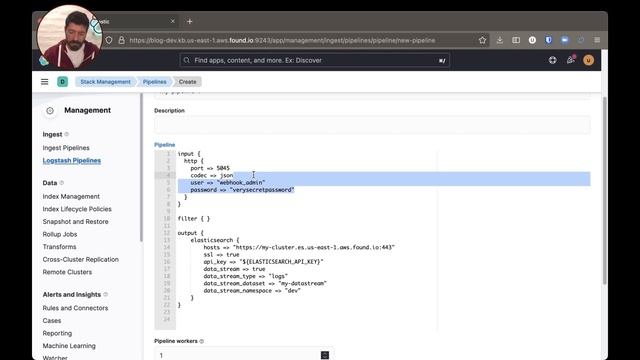This screenshot has width=640, height=360.
Task: Click the Management clock icon
Action: pyautogui.click(x=50, y=111)
